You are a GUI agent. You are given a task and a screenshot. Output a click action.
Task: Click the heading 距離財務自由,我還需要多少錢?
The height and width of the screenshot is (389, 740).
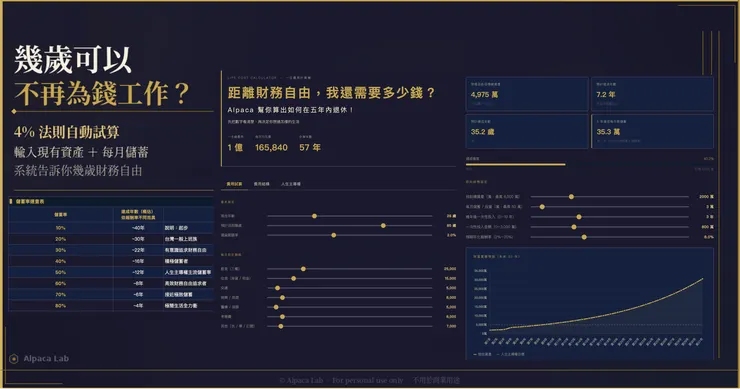331,93
